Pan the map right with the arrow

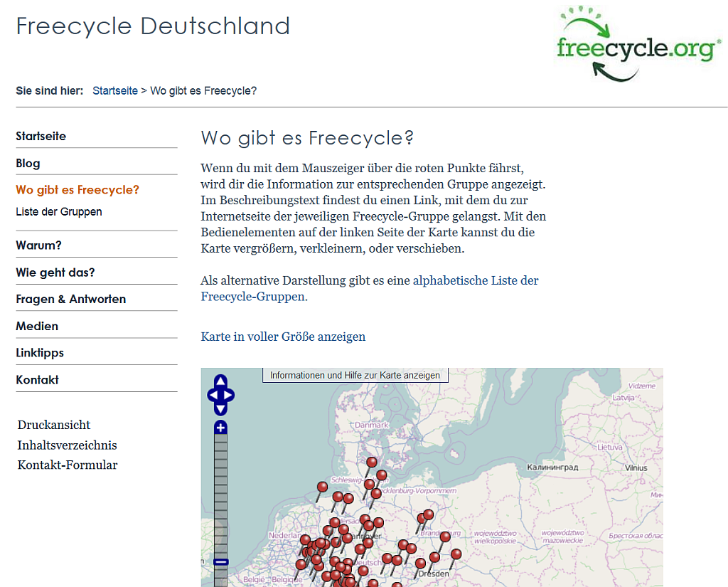(229, 395)
